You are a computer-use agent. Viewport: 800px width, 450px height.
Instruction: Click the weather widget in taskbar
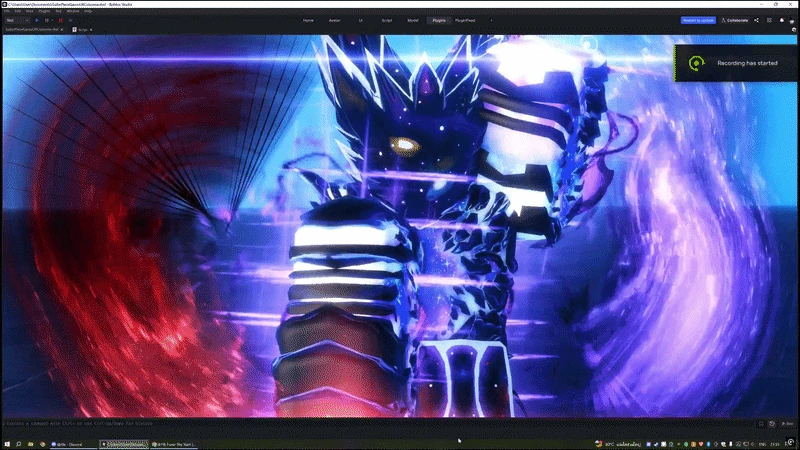[618, 444]
